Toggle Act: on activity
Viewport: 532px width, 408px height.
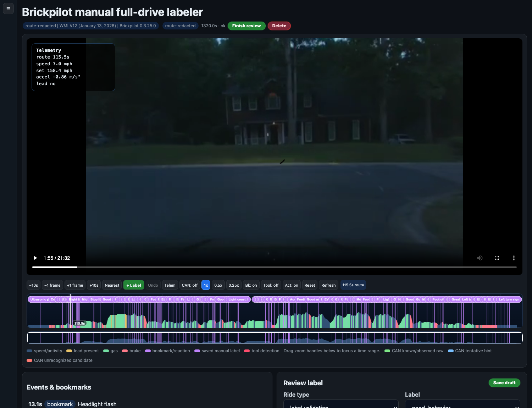coord(292,285)
